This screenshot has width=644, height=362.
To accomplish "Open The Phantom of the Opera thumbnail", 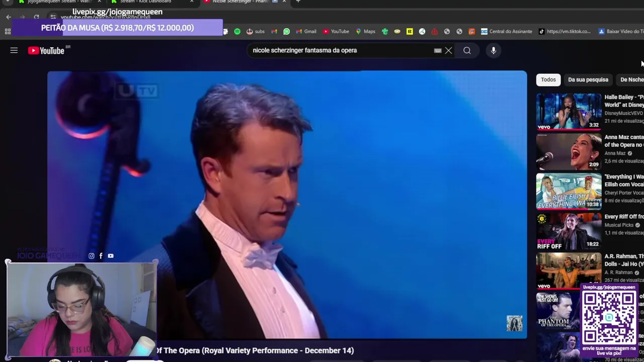I will [x=557, y=311].
